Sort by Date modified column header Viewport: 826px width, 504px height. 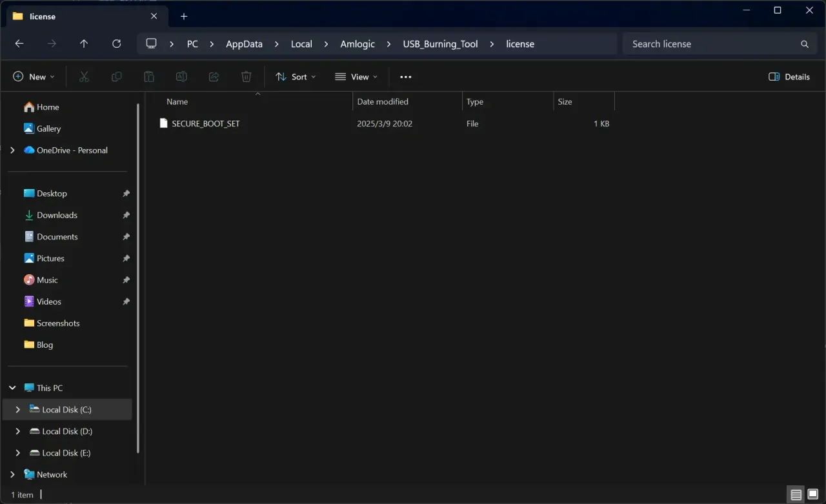coord(408,101)
